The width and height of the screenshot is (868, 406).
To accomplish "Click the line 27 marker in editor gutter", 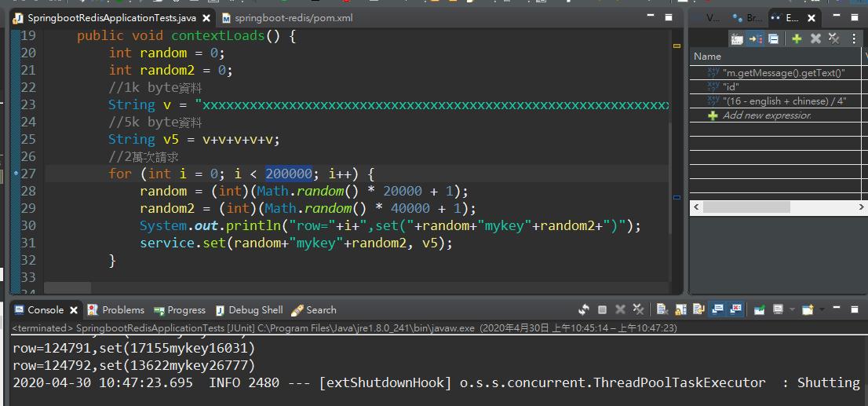I will [x=16, y=174].
